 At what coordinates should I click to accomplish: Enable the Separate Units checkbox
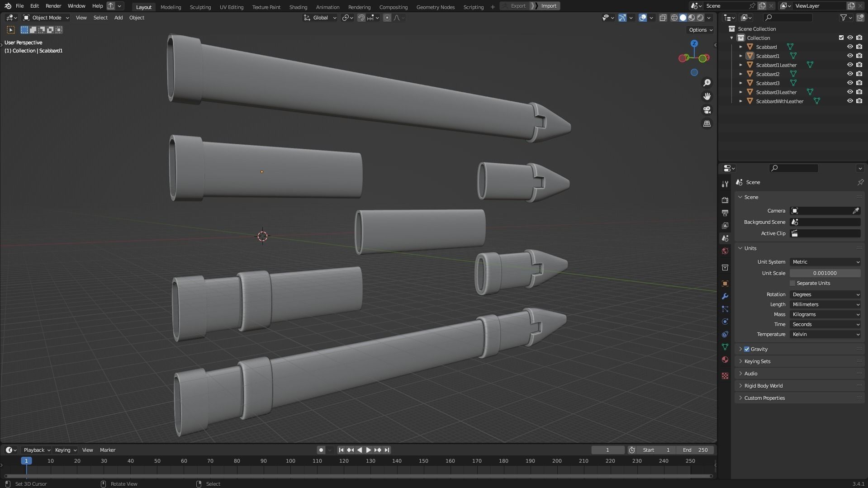point(792,283)
